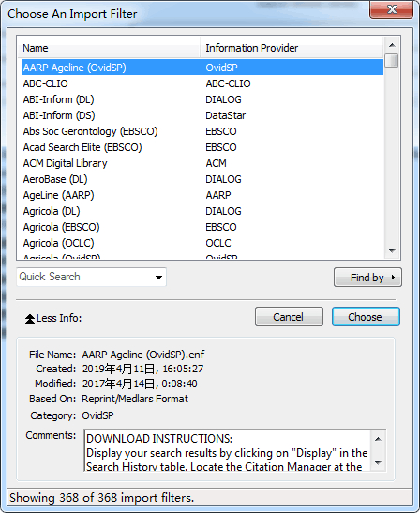Image resolution: width=420 pixels, height=513 pixels.
Task: Click filter list scroll down arrow
Action: (x=392, y=251)
